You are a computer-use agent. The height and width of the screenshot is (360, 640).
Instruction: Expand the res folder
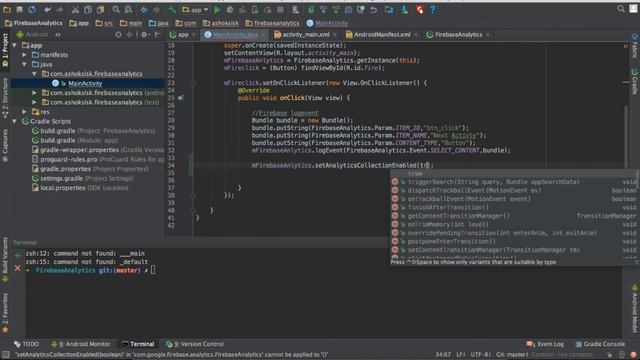click(x=24, y=111)
